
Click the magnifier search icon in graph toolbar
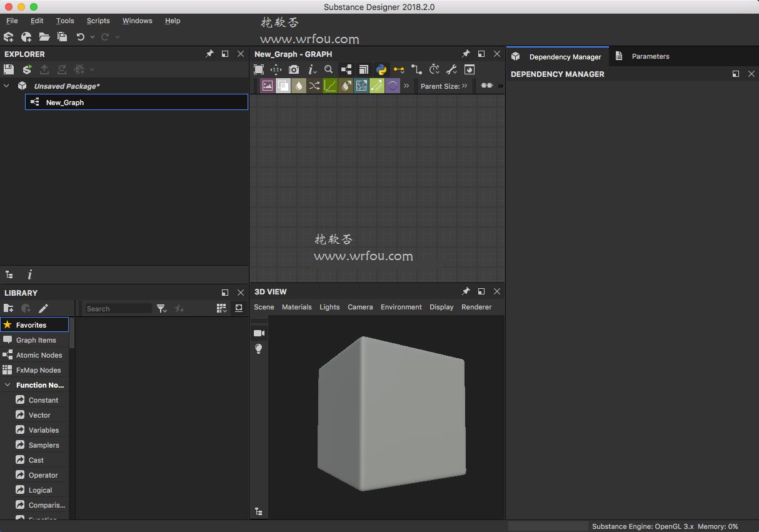click(328, 69)
